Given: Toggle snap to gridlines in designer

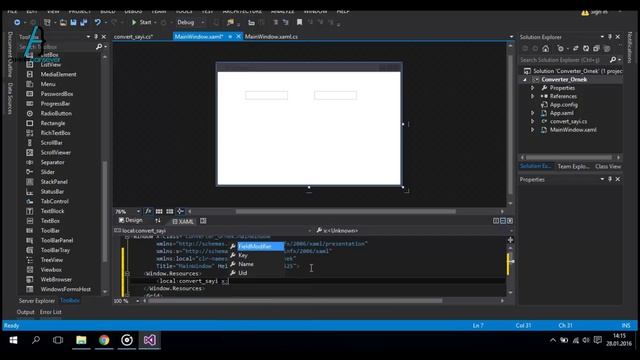Looking at the screenshot, I should 169,211.
